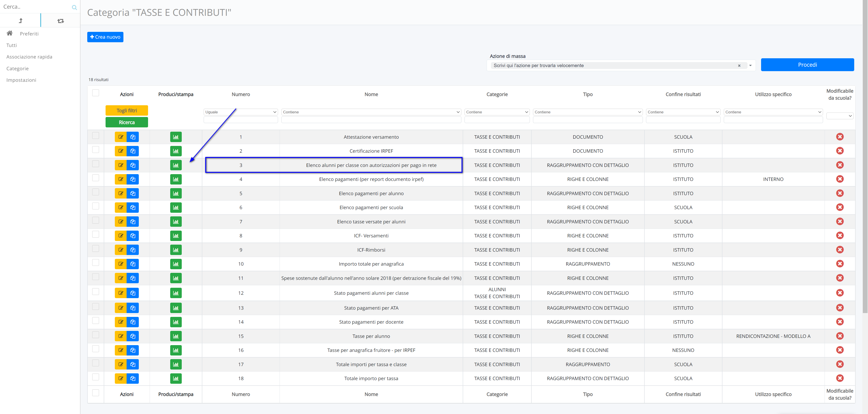This screenshot has width=868, height=414.
Task: Click red X in Tasse per alunno row
Action: [840, 336]
